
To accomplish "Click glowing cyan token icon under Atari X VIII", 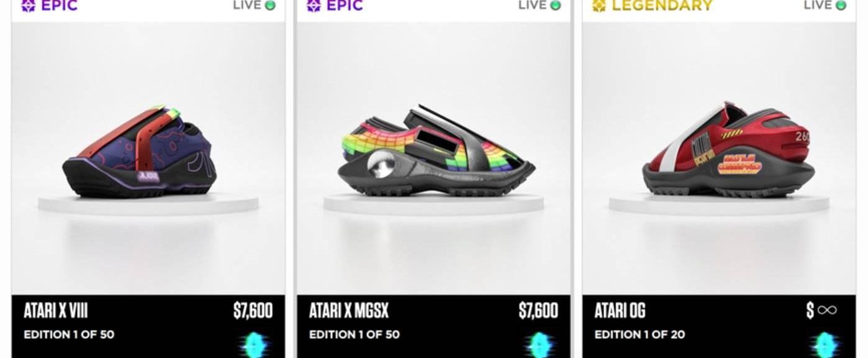I will click(256, 344).
